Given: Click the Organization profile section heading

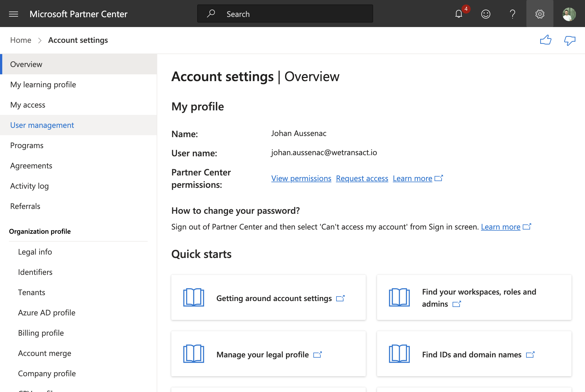Looking at the screenshot, I should (40, 231).
